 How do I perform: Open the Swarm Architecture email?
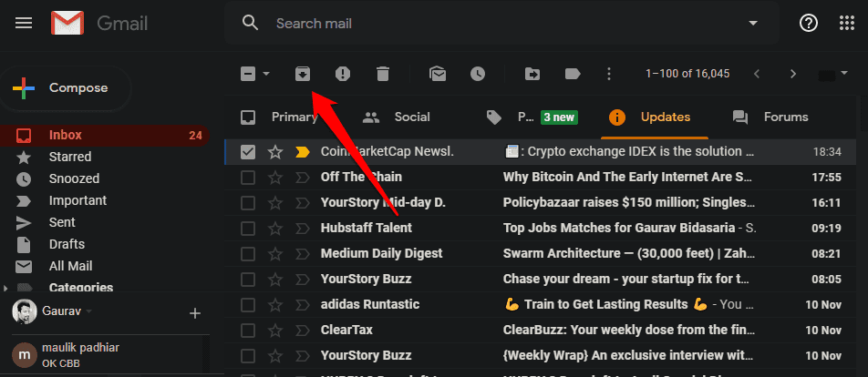(541, 254)
